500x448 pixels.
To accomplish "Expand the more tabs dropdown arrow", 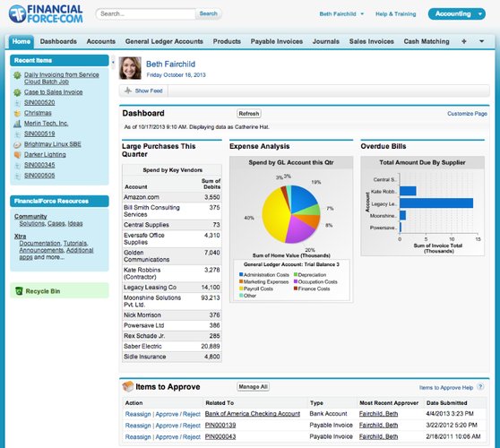I will click(x=481, y=41).
